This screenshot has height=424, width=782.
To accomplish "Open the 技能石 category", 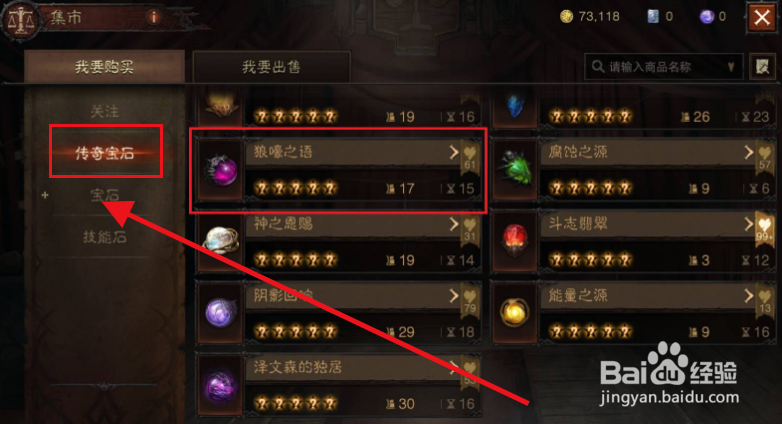I will [105, 236].
